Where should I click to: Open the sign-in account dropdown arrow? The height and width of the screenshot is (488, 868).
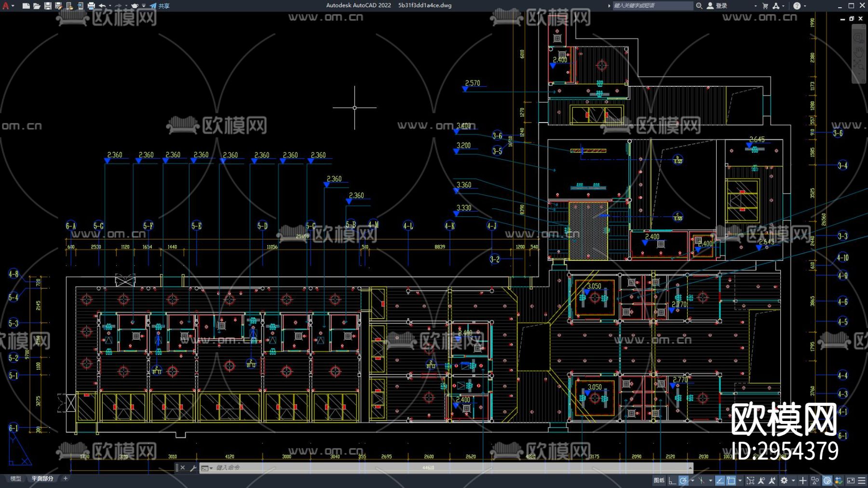point(755,6)
